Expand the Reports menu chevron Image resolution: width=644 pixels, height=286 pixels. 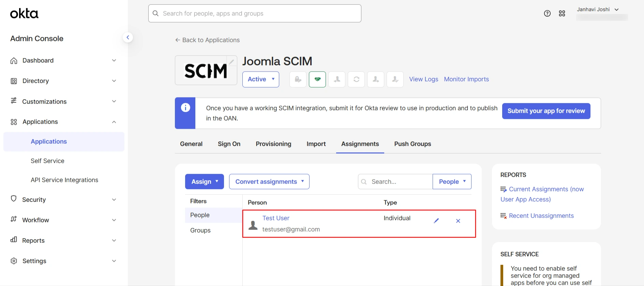click(x=114, y=240)
